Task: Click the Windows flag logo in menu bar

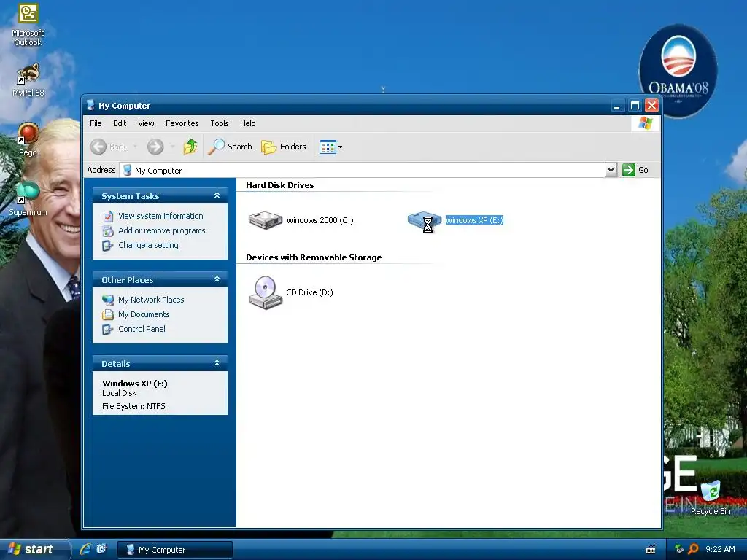Action: pyautogui.click(x=646, y=123)
